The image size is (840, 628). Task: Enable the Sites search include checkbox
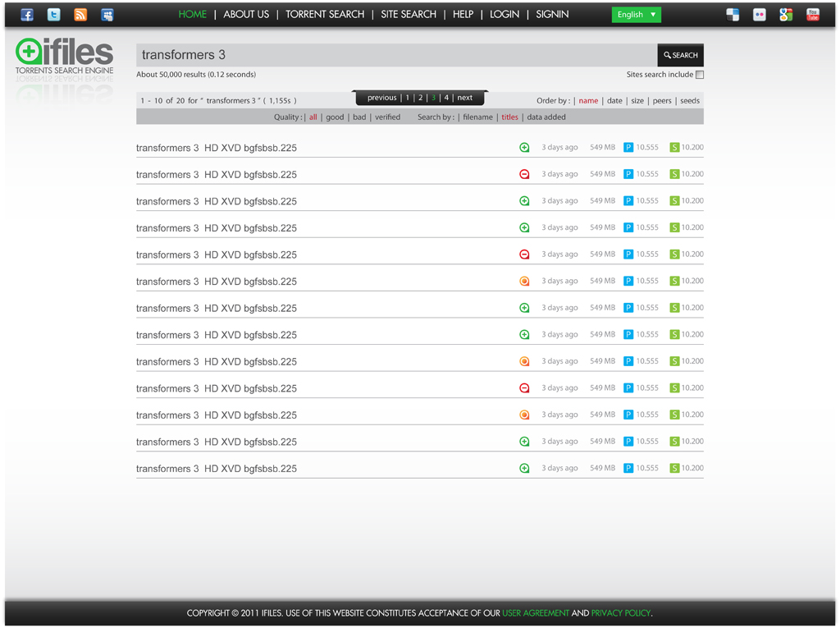700,75
